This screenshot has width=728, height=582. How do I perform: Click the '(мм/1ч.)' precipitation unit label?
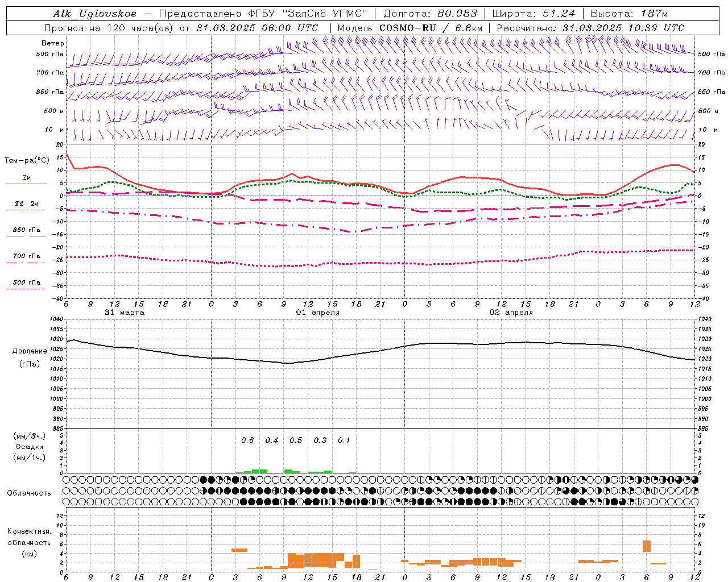pos(29,458)
